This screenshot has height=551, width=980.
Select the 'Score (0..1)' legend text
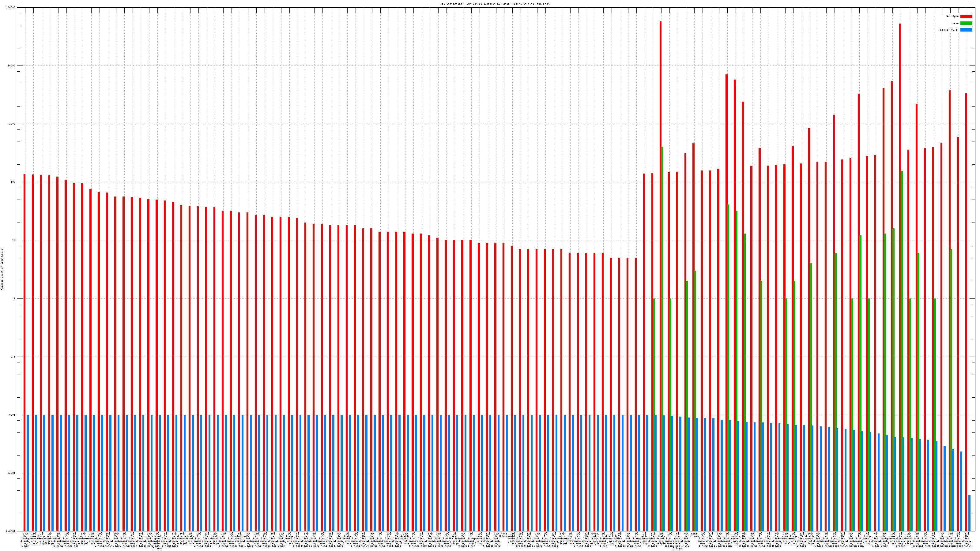[949, 30]
